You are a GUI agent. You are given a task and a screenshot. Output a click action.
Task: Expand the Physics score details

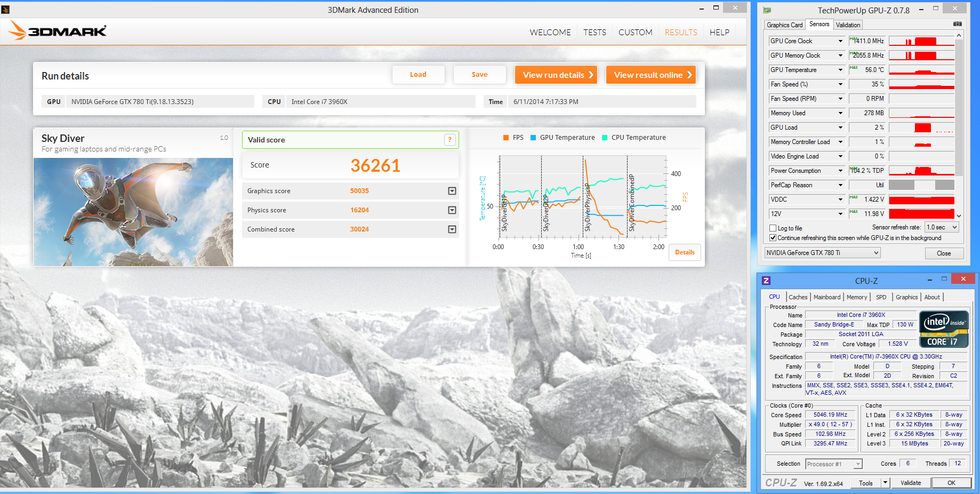click(x=452, y=210)
